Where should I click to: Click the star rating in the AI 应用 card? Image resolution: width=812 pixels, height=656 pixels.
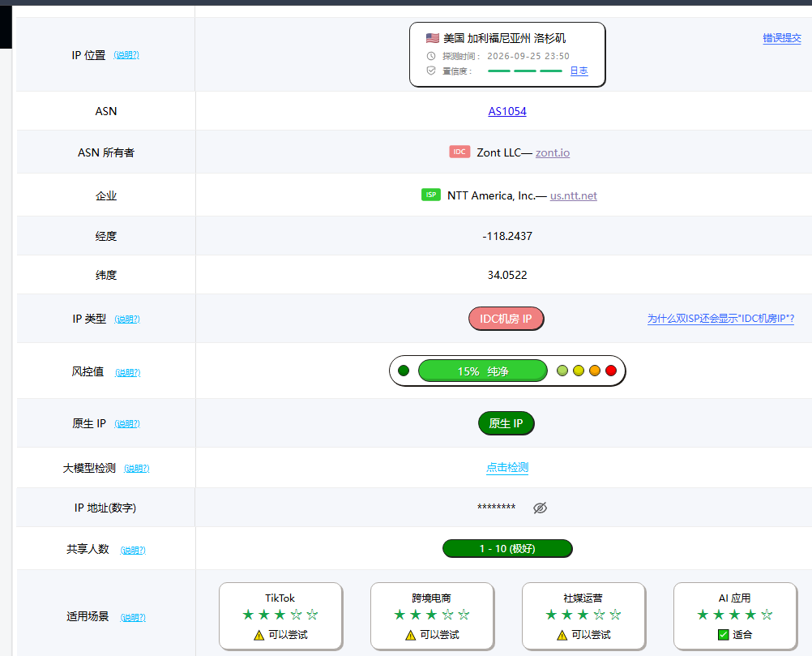(734, 615)
